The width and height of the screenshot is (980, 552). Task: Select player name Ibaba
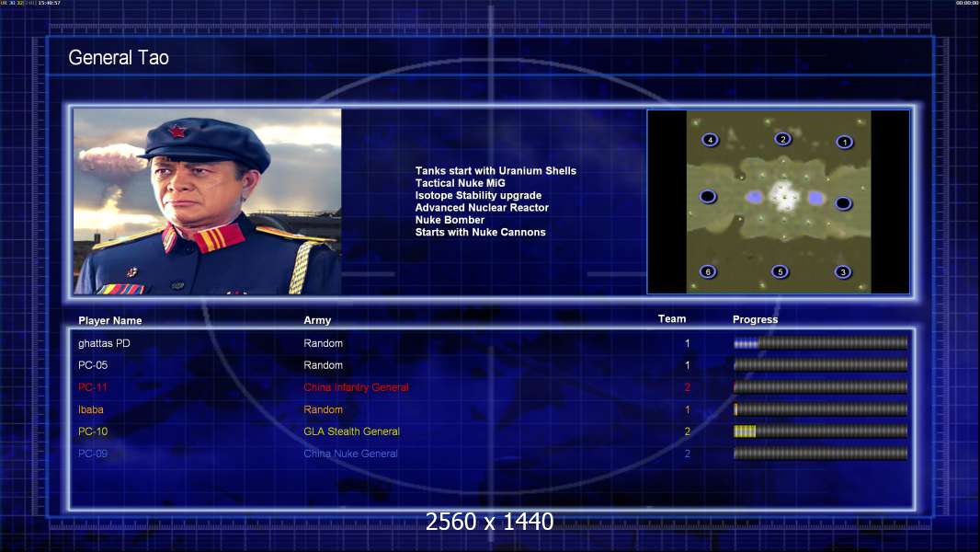(91, 410)
